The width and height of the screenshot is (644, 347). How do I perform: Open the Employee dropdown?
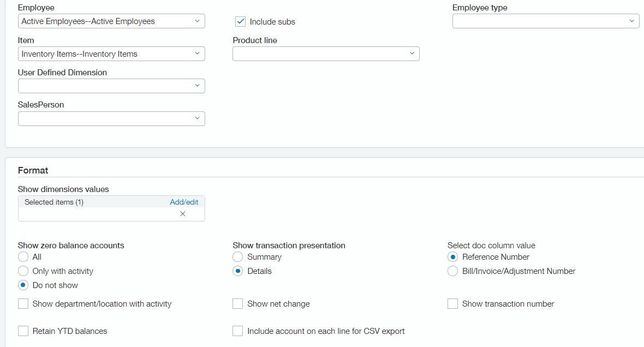(111, 21)
